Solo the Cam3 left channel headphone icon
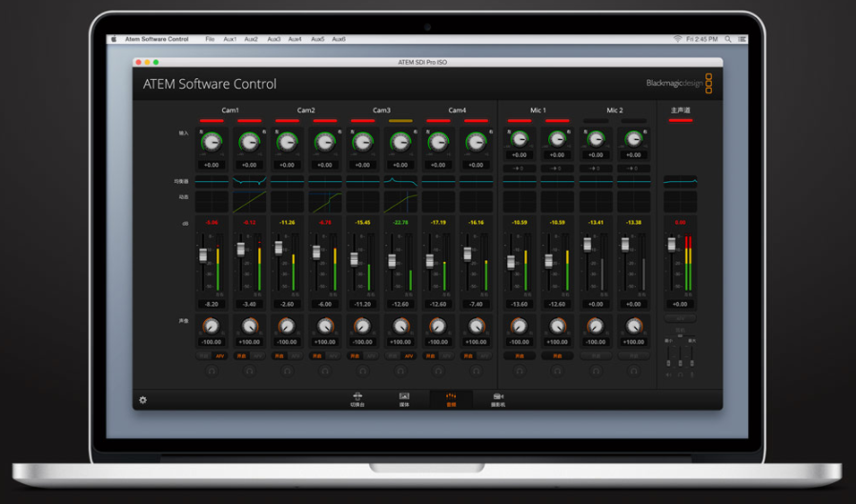Viewport: 856px width, 504px height. (x=362, y=371)
